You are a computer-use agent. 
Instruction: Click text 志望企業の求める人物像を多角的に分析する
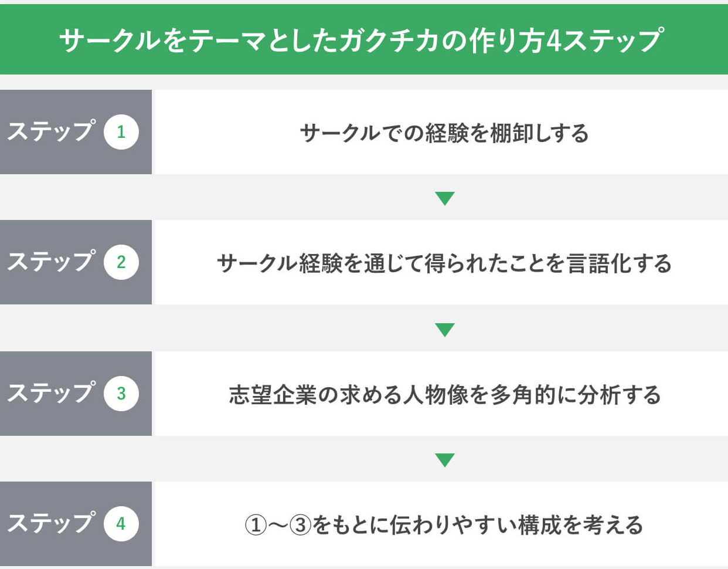click(x=445, y=395)
